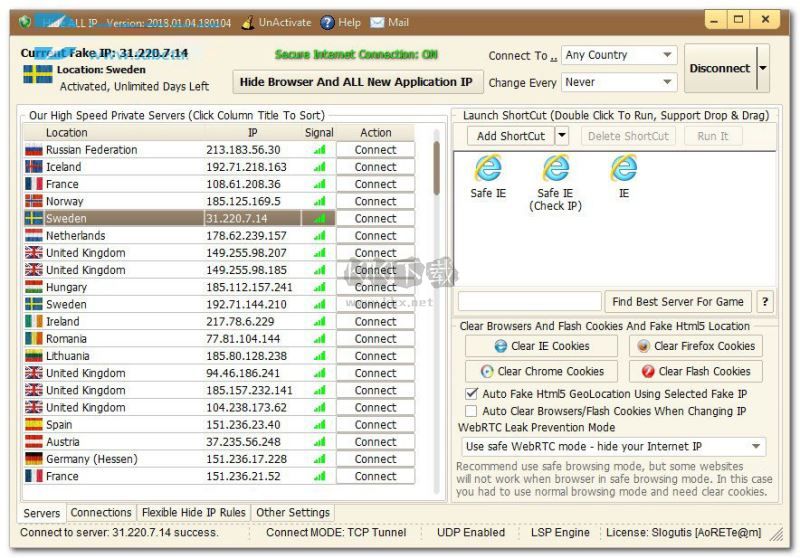Screen dimensions: 800x558
Task: Connect to the Romania server
Action: click(376, 339)
